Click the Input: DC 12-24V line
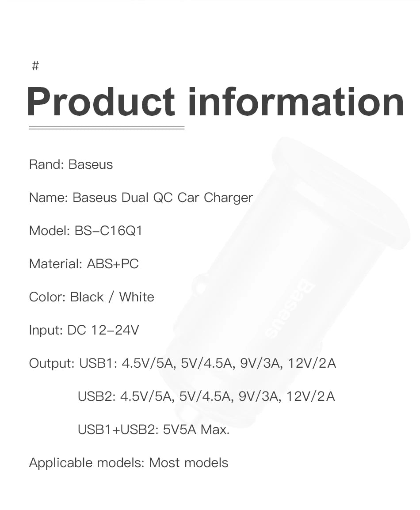Screen dimensions: 420x510 point(84,330)
